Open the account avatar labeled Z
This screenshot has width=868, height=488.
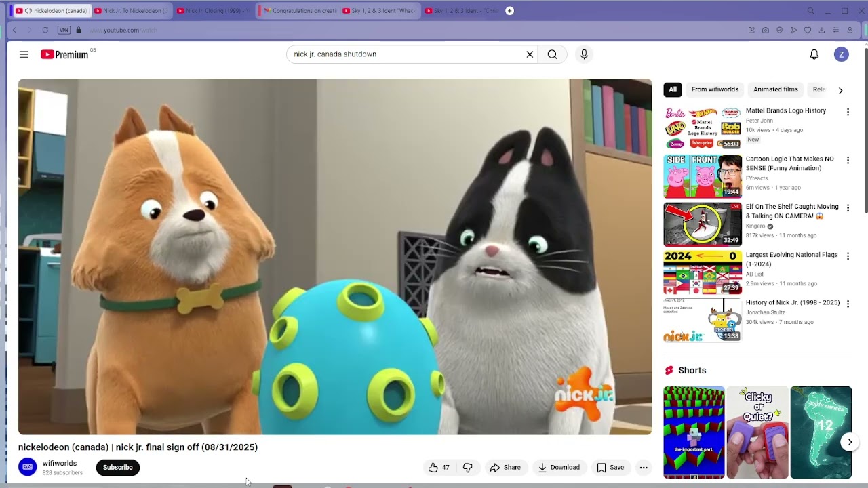842,55
